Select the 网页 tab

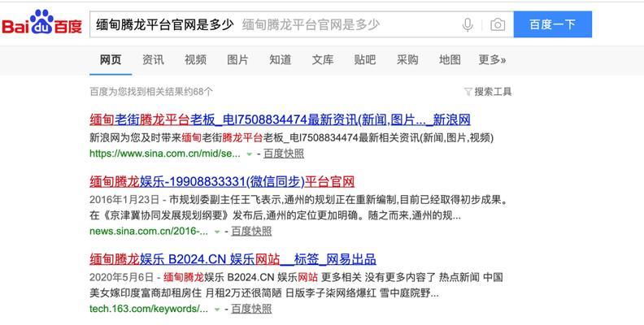click(x=111, y=60)
